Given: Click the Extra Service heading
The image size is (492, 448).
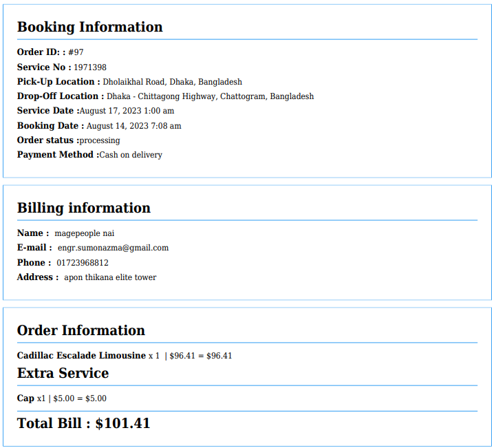Looking at the screenshot, I should pyautogui.click(x=63, y=374).
